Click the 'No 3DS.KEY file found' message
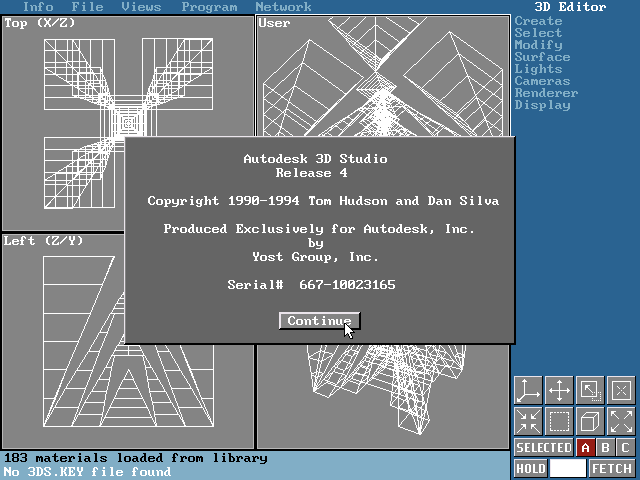Image resolution: width=640 pixels, height=480 pixels. click(87, 472)
